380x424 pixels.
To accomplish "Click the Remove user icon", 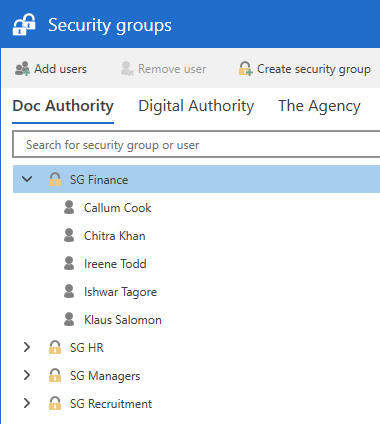I will point(127,69).
